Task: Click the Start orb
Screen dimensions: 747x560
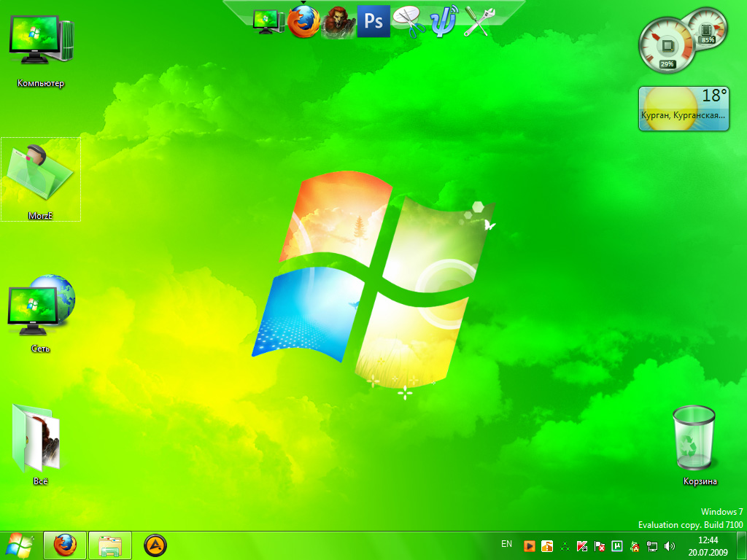Action: tap(19, 545)
